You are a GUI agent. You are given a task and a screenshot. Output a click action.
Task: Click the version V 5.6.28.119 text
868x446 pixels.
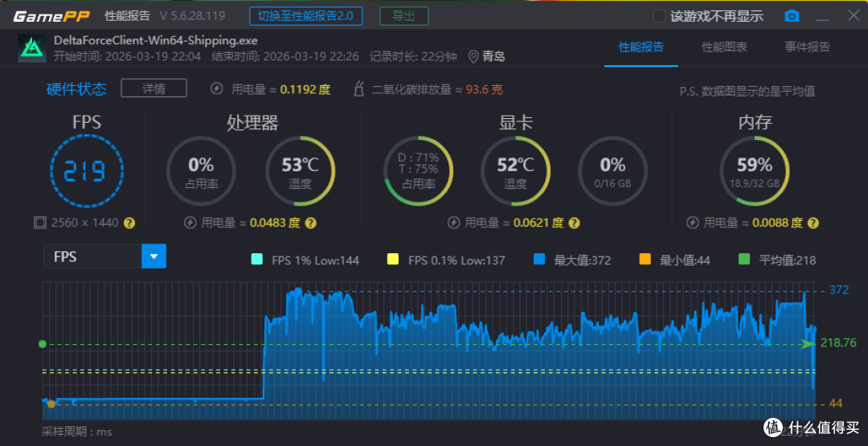pos(192,16)
